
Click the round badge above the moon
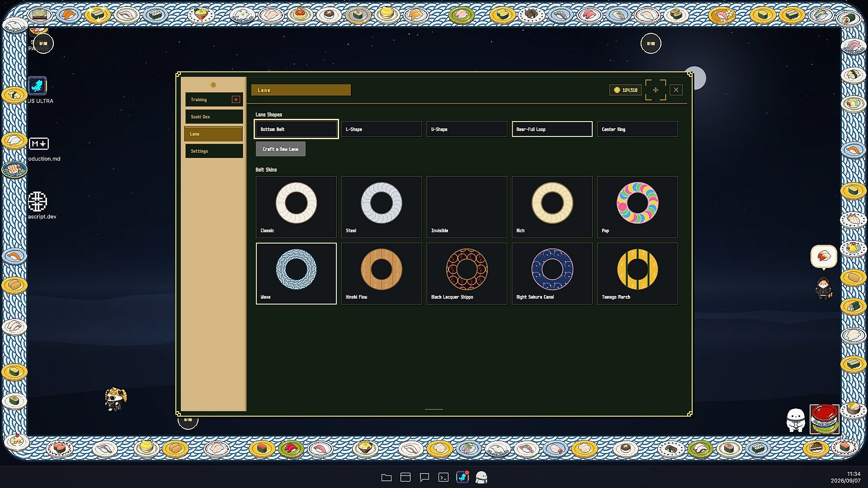click(651, 43)
